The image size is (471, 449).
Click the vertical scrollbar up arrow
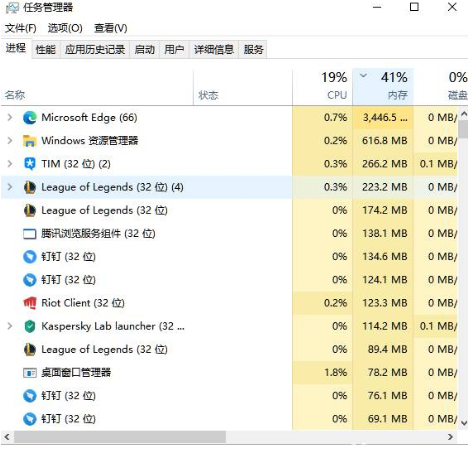point(463,114)
